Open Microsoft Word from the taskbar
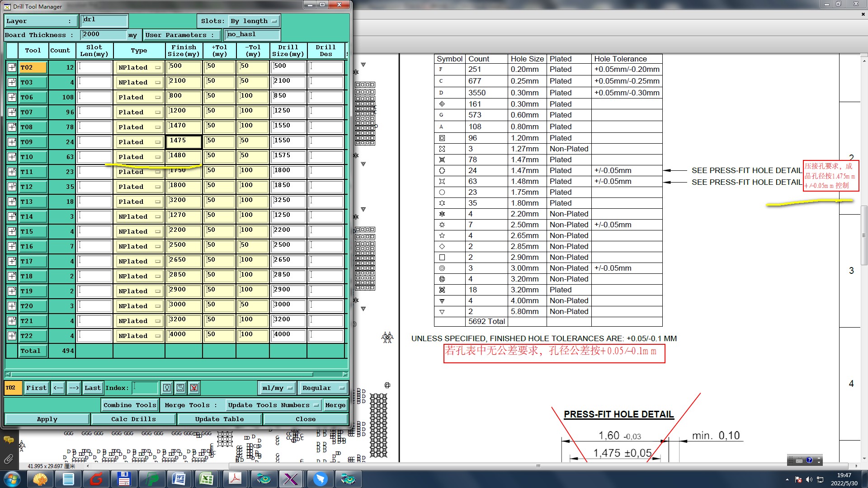This screenshot has height=488, width=868. click(x=179, y=479)
